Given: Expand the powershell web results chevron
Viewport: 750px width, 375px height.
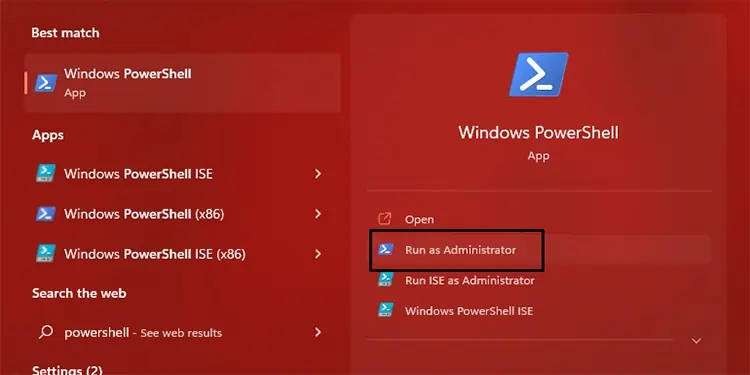Looking at the screenshot, I should click(318, 332).
